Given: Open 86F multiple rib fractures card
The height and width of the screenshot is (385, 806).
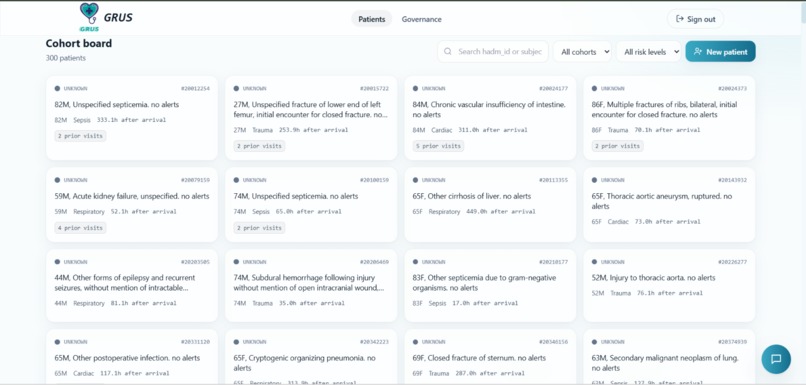Looking at the screenshot, I should (669, 118).
